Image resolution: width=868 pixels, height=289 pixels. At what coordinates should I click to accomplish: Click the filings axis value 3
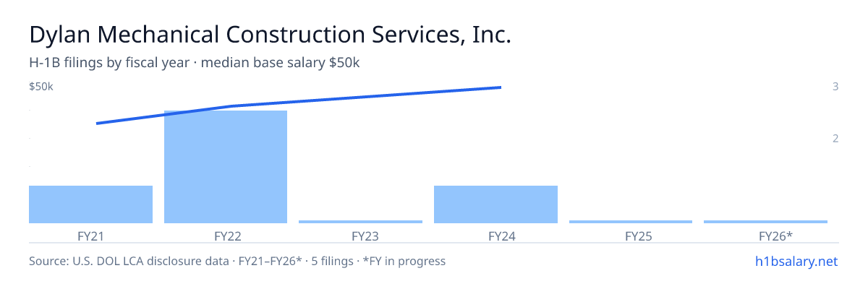835,87
